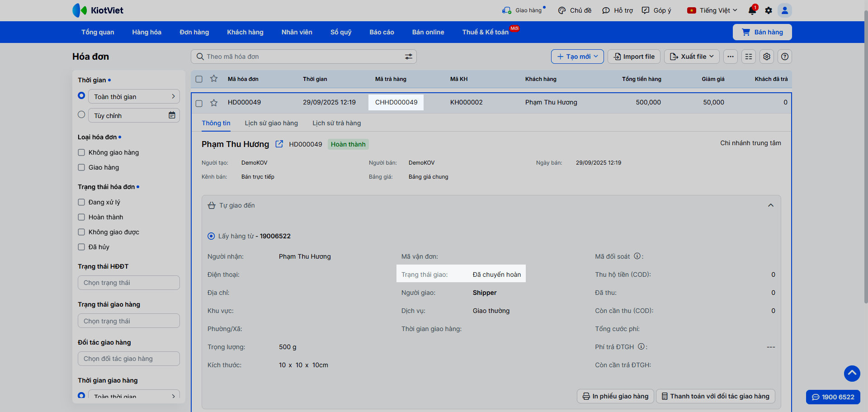Open the Tạo mới dropdown
The height and width of the screenshot is (412, 868).
(x=577, y=57)
